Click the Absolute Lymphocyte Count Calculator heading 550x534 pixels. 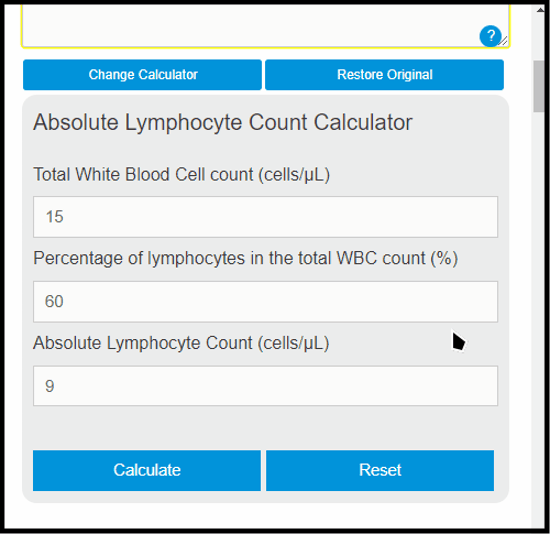223,122
